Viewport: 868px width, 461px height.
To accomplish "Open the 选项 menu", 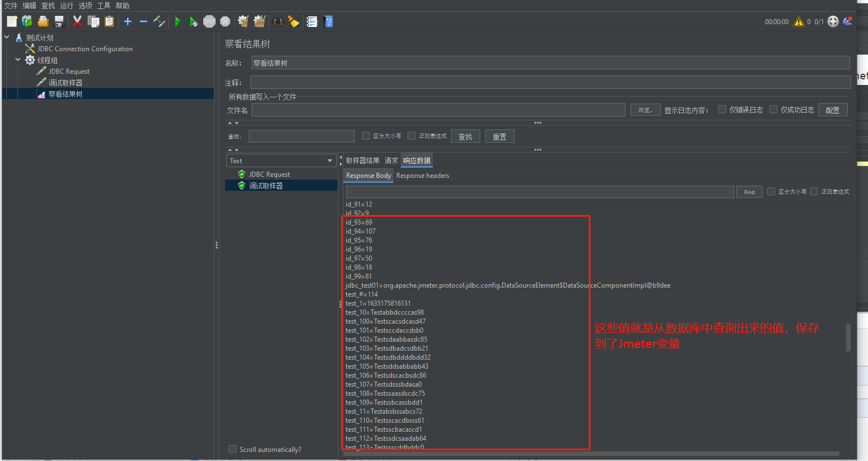I will [x=85, y=6].
